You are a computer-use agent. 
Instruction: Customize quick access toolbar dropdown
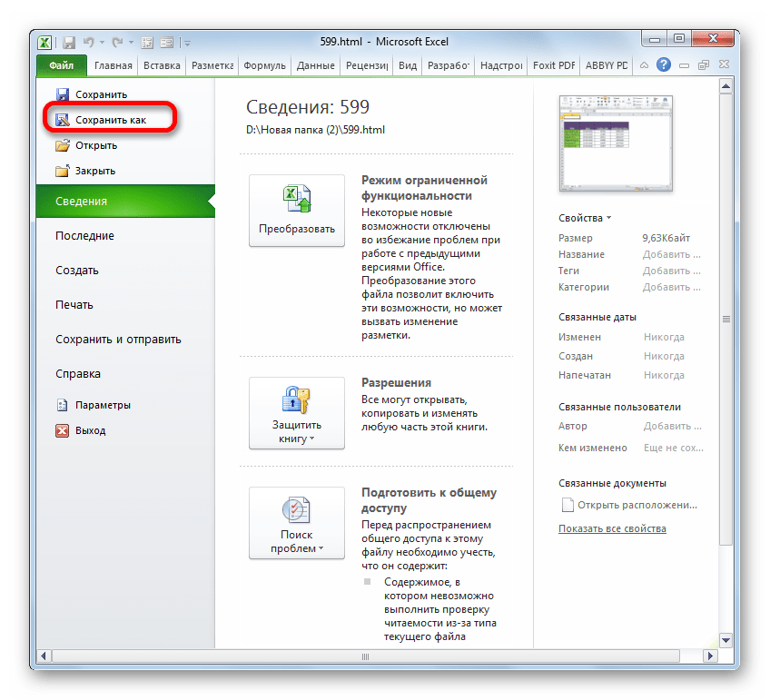(188, 44)
